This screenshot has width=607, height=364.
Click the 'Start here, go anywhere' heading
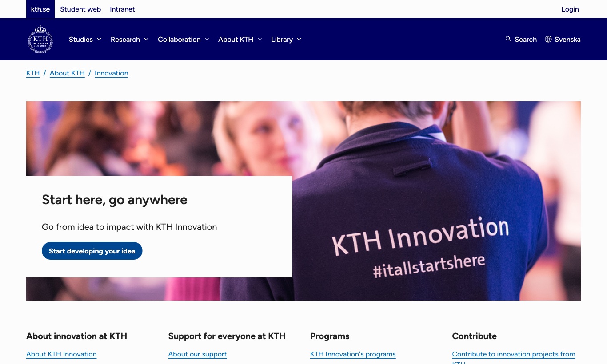(115, 200)
